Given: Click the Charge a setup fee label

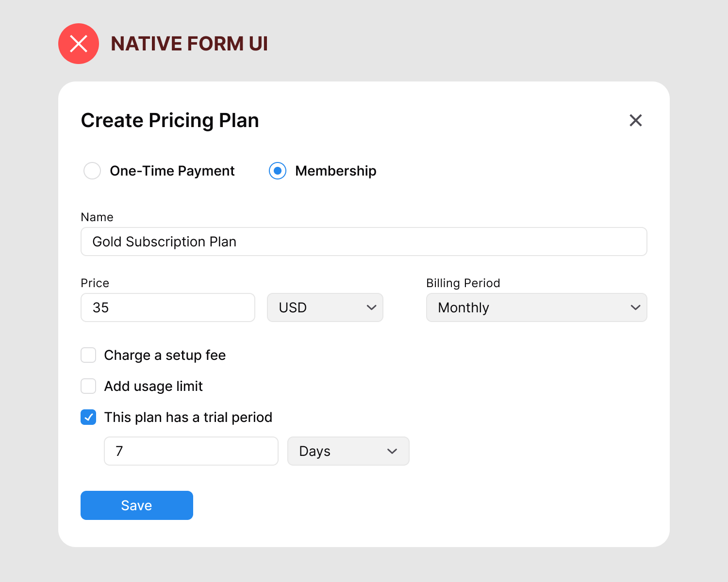Looking at the screenshot, I should pyautogui.click(x=165, y=355).
